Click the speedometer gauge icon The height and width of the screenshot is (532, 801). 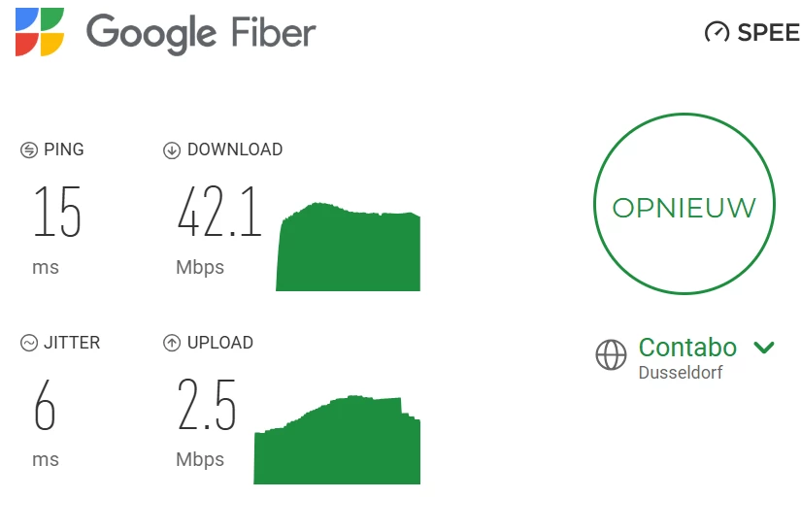point(717,32)
